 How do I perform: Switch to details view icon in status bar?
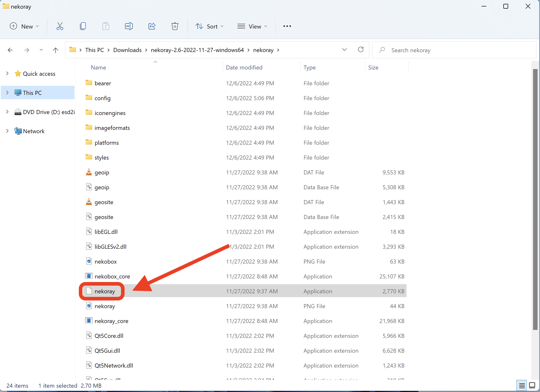522,385
